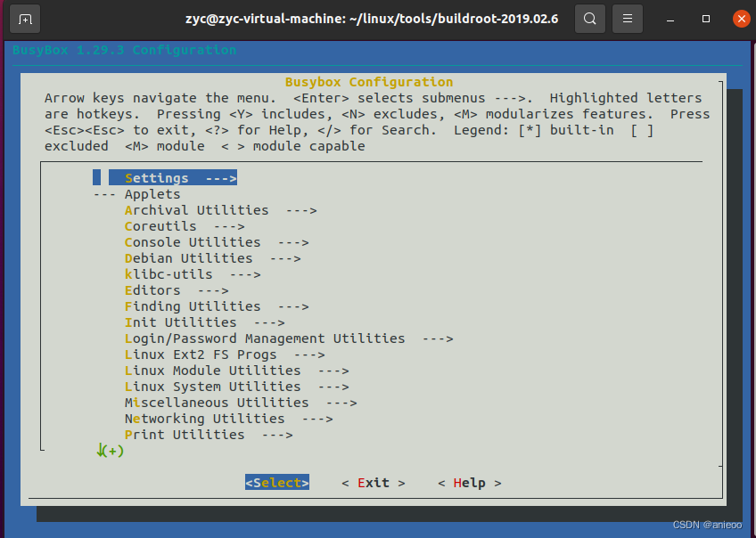
Task: Open the Editors submenu
Action: pyautogui.click(x=177, y=290)
